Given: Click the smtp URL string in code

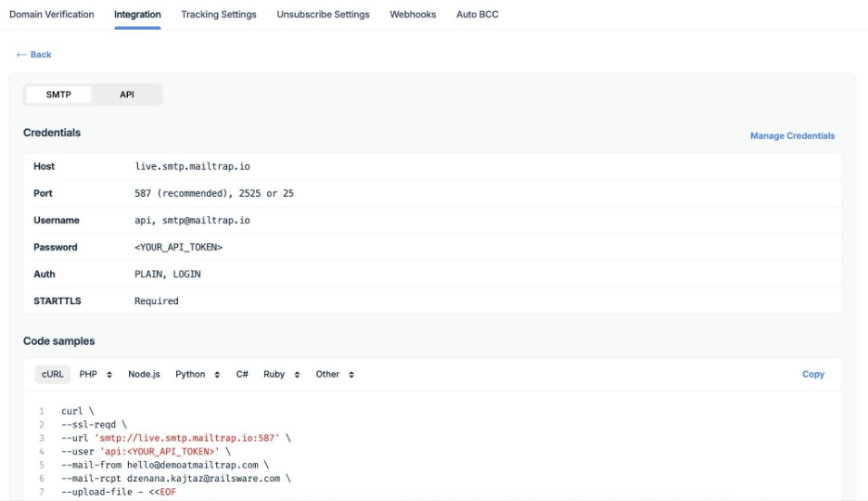Looking at the screenshot, I should pyautogui.click(x=187, y=438).
